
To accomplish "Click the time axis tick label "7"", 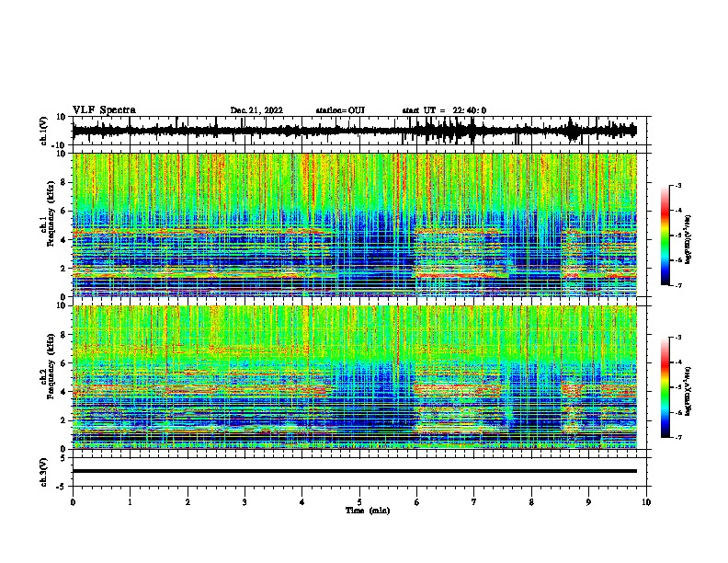I will [474, 502].
